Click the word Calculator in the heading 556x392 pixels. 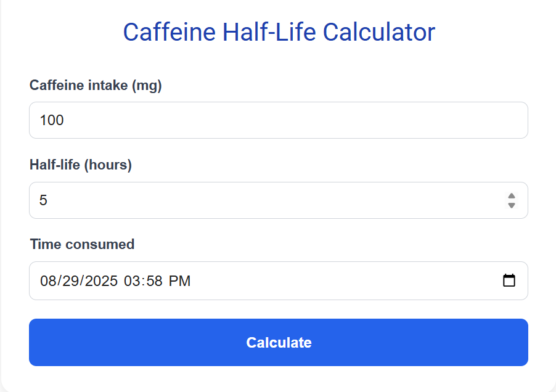click(x=379, y=32)
